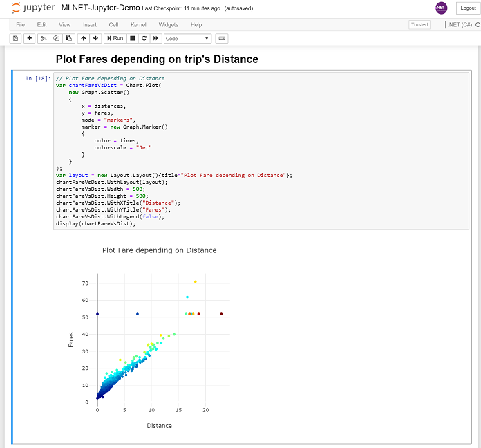Click the Distance x-axis title
The width and height of the screenshot is (481, 448).
[159, 426]
